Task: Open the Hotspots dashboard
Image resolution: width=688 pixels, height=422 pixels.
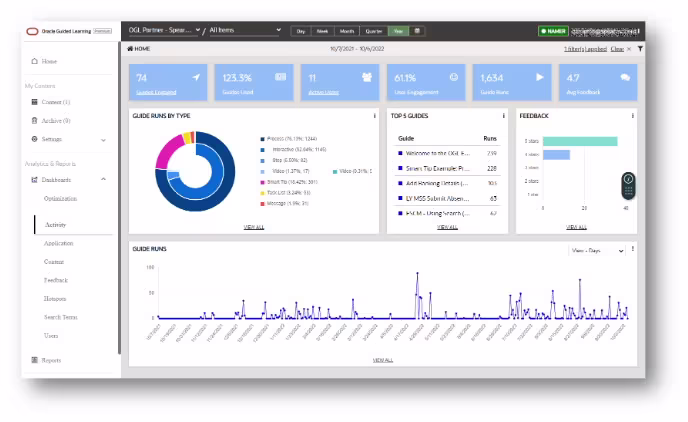Action: tap(56, 298)
